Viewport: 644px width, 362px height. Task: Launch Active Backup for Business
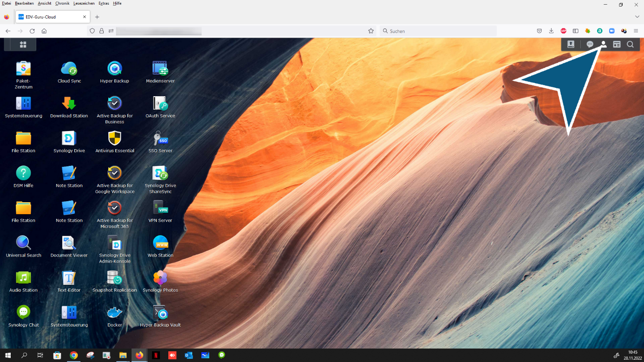114,104
